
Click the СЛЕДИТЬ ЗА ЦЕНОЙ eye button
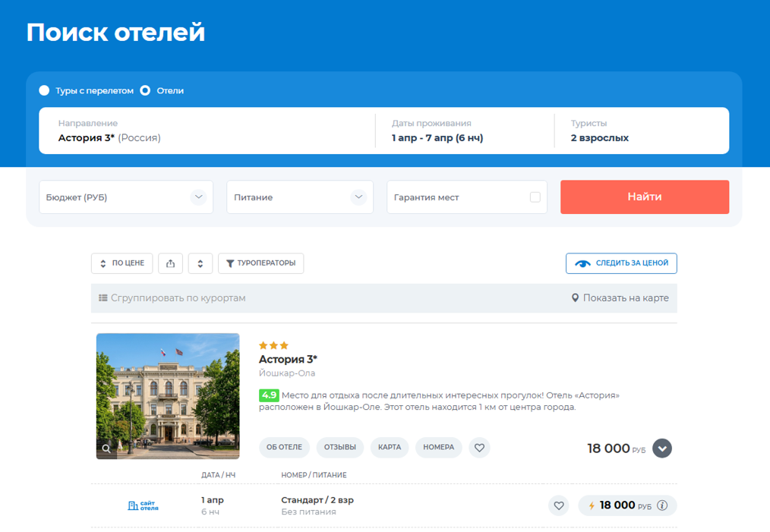621,263
